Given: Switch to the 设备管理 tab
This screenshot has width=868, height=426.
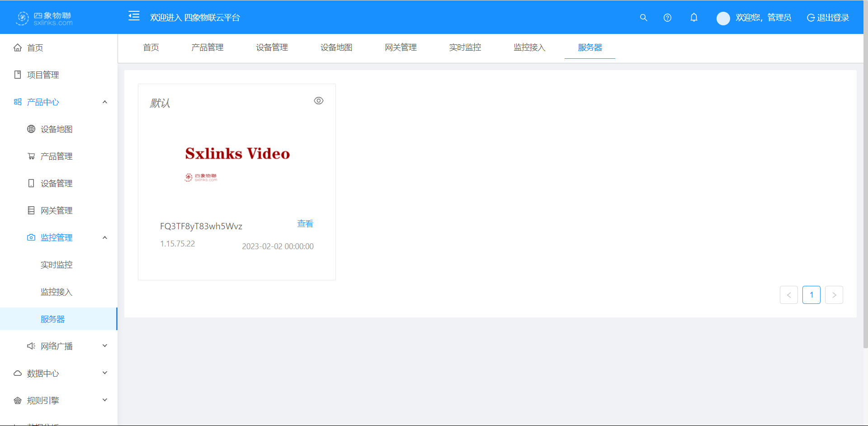Looking at the screenshot, I should (x=272, y=47).
